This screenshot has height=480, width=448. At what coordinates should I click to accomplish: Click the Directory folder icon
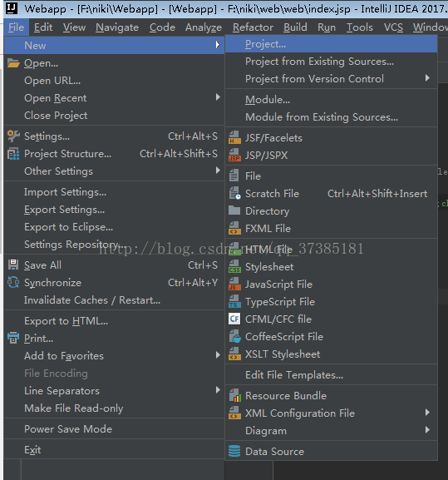coord(234,210)
